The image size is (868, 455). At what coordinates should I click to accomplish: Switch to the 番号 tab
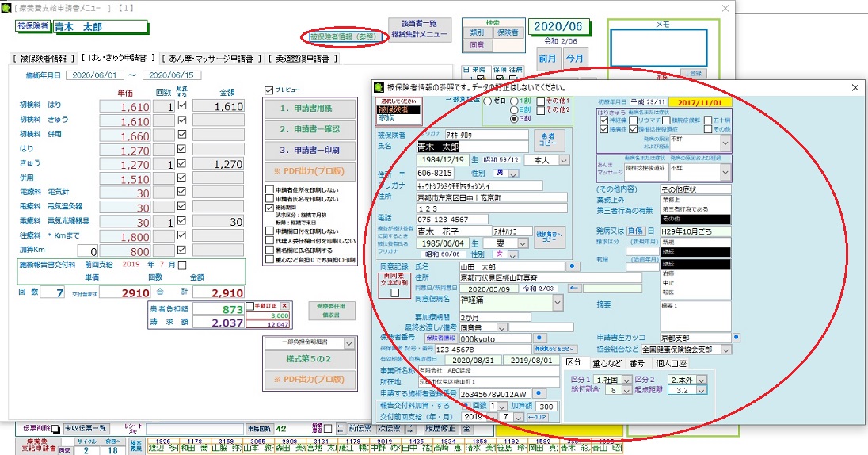pos(637,364)
